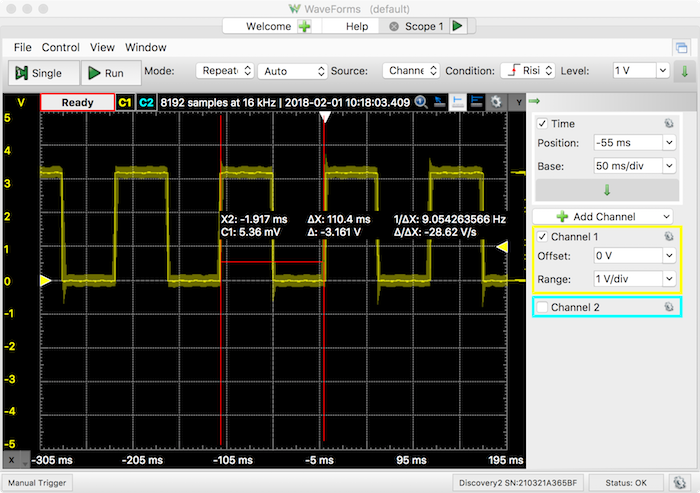Open the settings gear in status bar

[x=679, y=483]
